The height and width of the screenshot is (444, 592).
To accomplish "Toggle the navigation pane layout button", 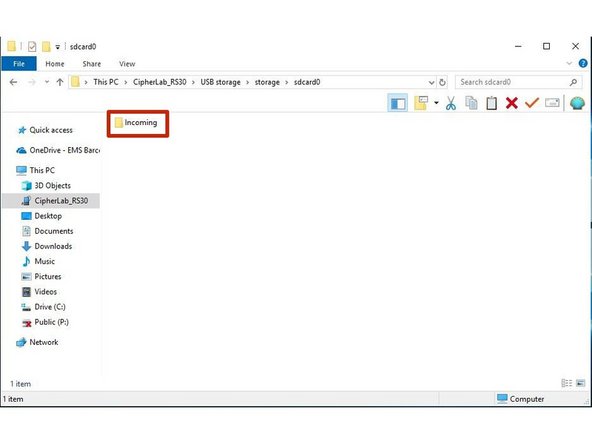I will click(398, 103).
